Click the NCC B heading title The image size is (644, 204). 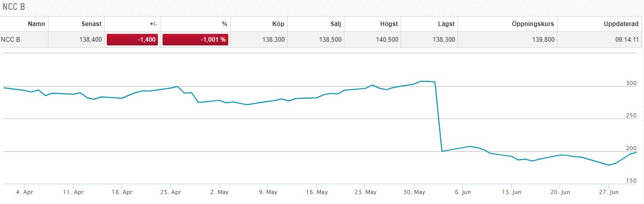pyautogui.click(x=14, y=7)
